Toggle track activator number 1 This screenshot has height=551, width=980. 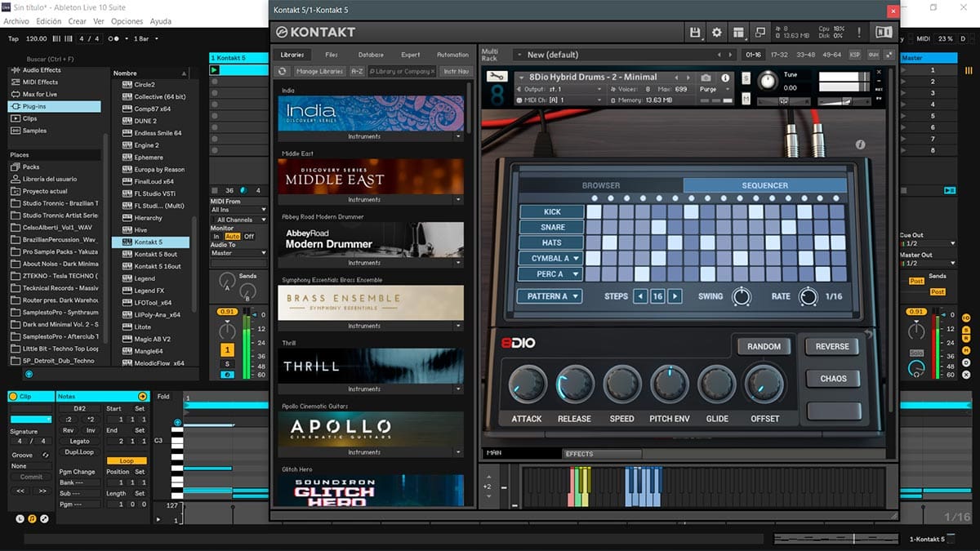click(229, 349)
